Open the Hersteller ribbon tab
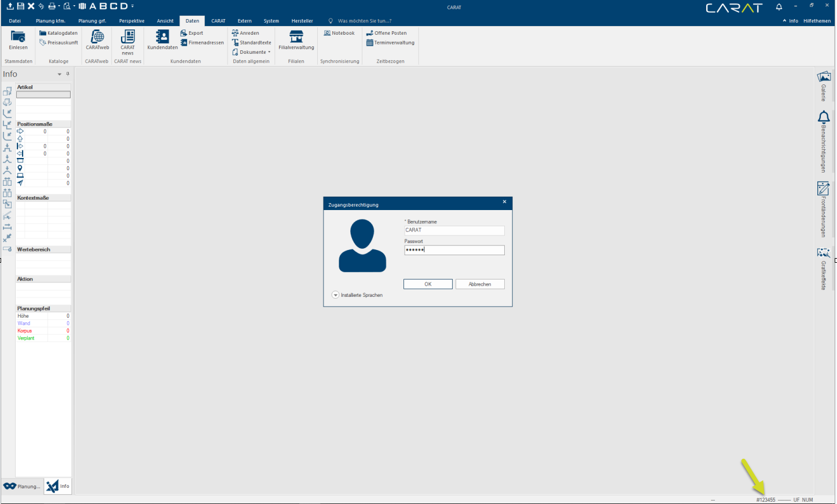 (302, 21)
